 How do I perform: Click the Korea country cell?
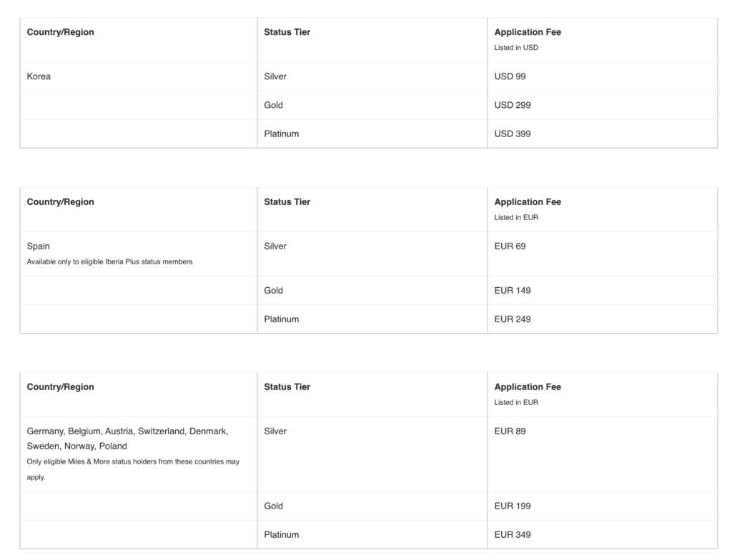[39, 76]
